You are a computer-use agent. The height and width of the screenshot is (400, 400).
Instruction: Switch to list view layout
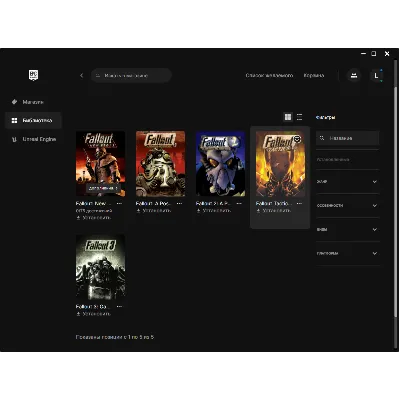[x=299, y=117]
